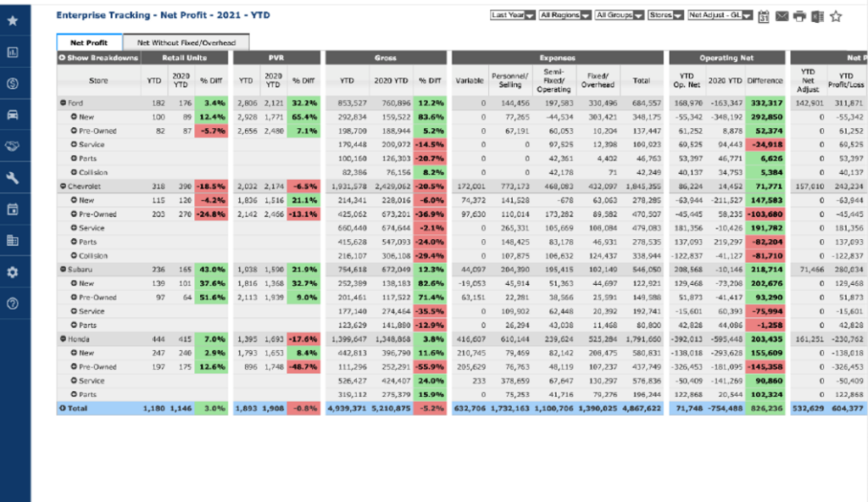The width and height of the screenshot is (868, 502).
Task: Open the Stores dropdown
Action: click(x=665, y=15)
